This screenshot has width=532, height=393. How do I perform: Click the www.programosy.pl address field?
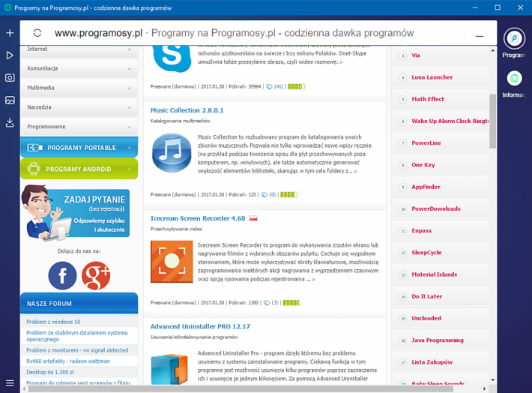click(98, 33)
